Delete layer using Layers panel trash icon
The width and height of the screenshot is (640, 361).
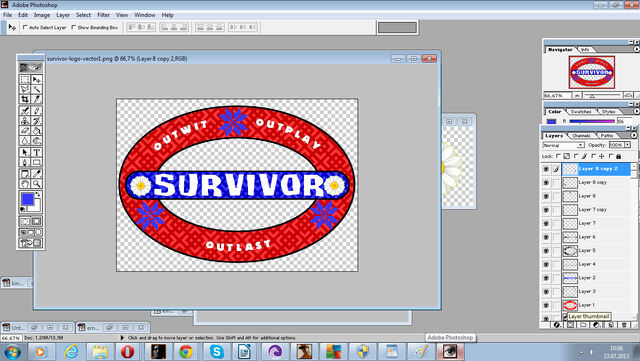point(624,325)
